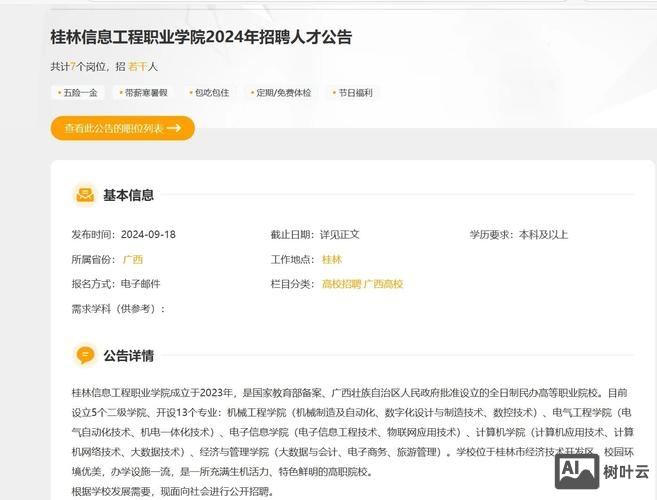Viewport: 657px width, 500px height.
Task: Open the job position list button
Action: pos(123,128)
